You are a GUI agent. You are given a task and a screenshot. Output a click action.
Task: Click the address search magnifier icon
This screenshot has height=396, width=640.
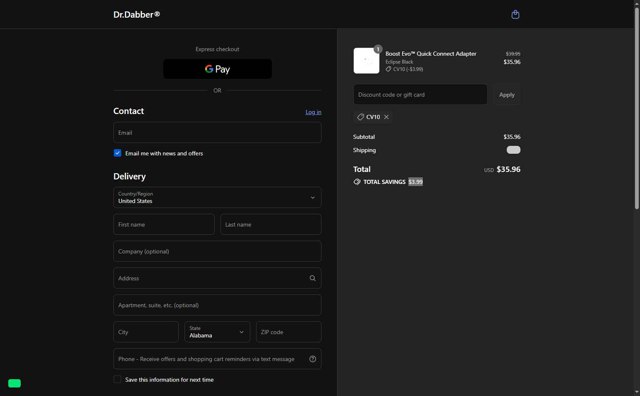[x=313, y=278]
